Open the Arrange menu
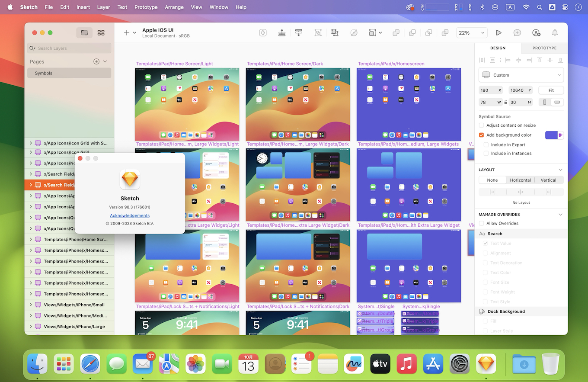The width and height of the screenshot is (588, 382). [x=175, y=7]
